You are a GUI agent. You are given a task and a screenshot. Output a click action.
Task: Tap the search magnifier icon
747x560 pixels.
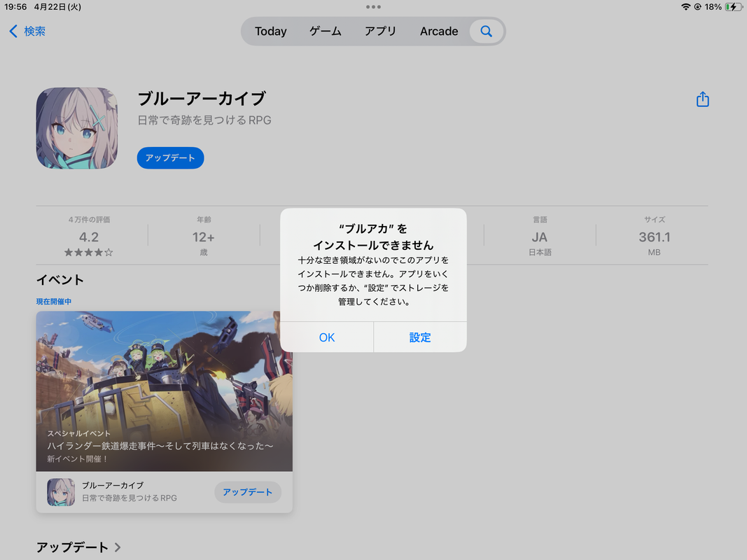[x=486, y=31]
